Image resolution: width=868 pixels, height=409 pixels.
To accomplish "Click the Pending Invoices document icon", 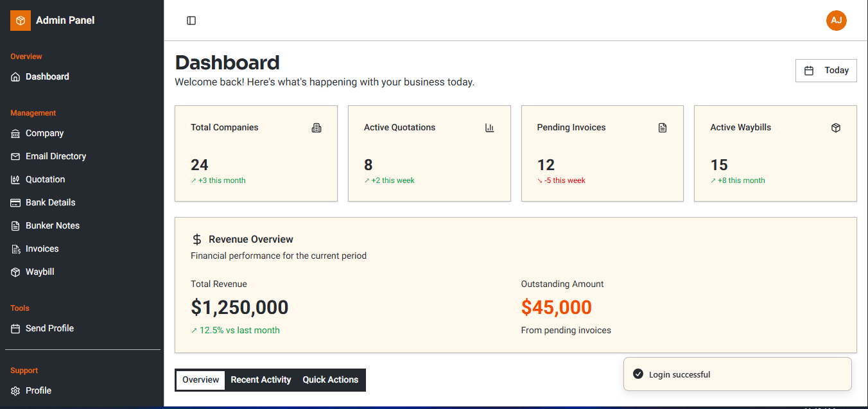I will tap(662, 128).
